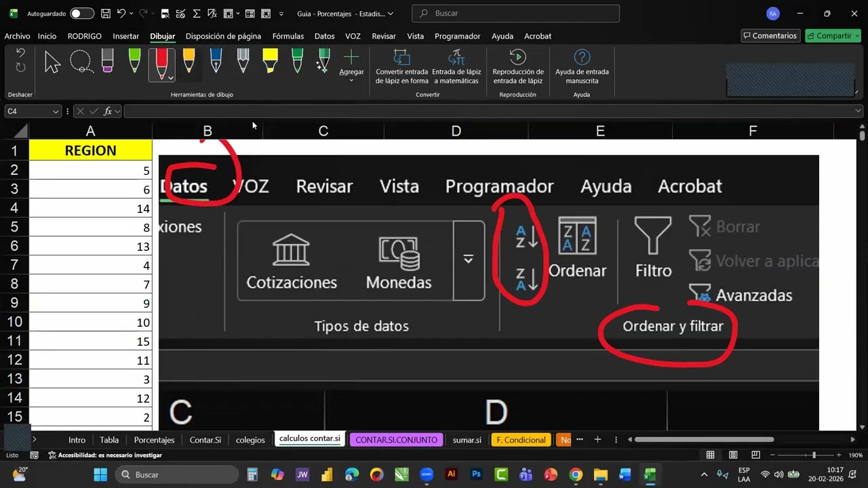This screenshot has width=868, height=488.
Task: Switch to the Datos ribbon tab in Excel's ribbon
Action: [x=325, y=36]
